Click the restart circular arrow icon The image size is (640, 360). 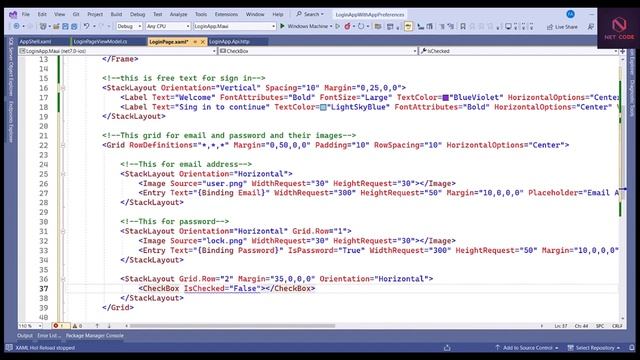point(361,26)
